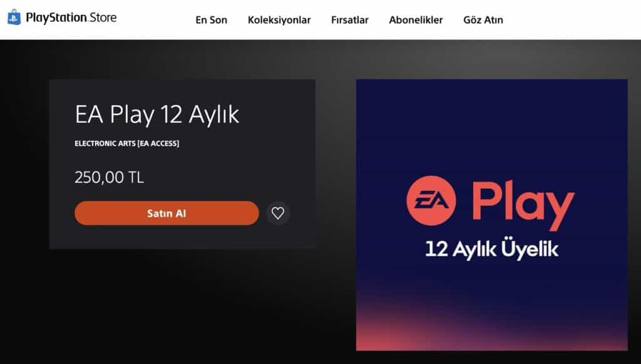Open the ELECTRONIC ARTS [EA ACCESS] publisher link
The width and height of the screenshot is (641, 364).
pos(126,143)
